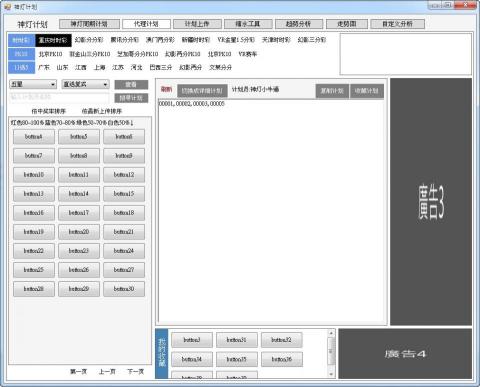This screenshot has height=387, width=480.
Task: Select 巴西三分 in the 11选5 row
Action: point(161,68)
